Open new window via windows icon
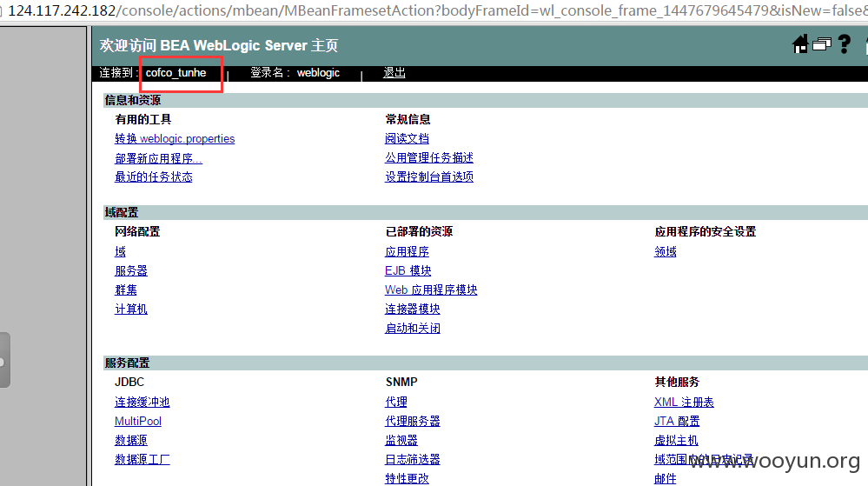This screenshot has height=486, width=868. [822, 43]
